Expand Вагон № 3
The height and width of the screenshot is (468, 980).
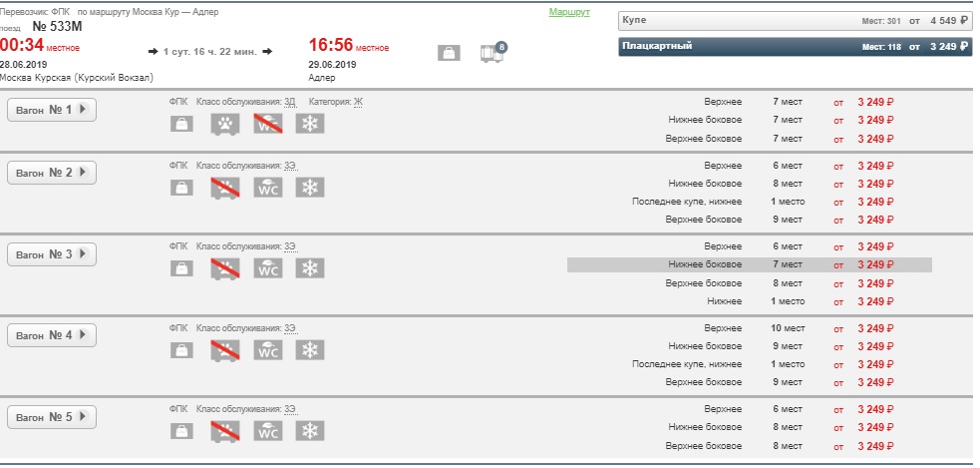pyautogui.click(x=52, y=254)
